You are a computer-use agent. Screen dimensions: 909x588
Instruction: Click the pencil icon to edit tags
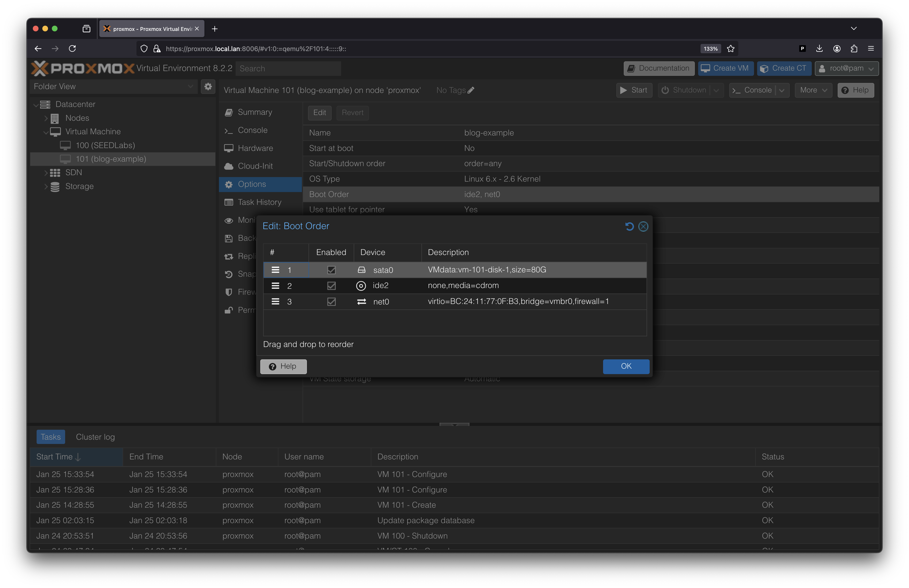pos(471,91)
